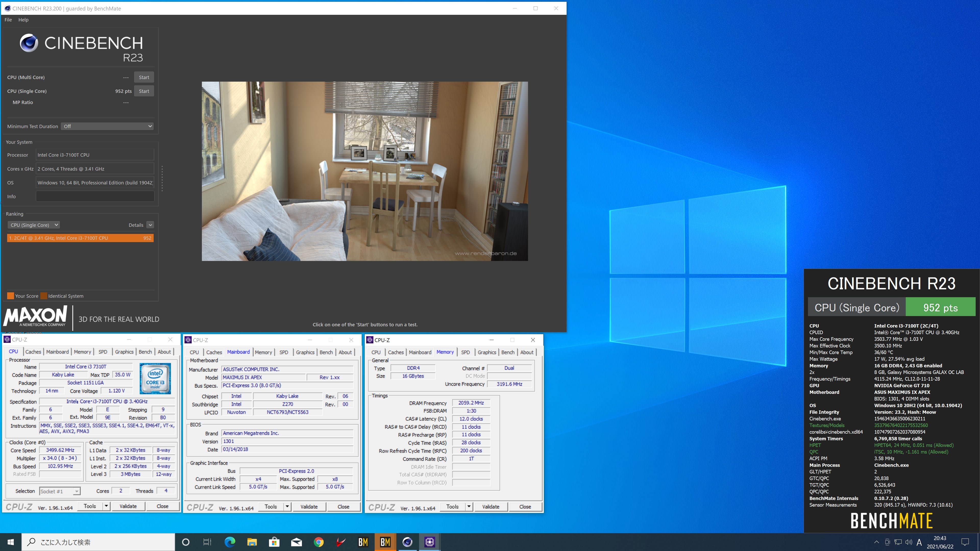The height and width of the screenshot is (551, 980).
Task: Switch to Caches tab in CPU-Z CPU window
Action: coord(33,352)
